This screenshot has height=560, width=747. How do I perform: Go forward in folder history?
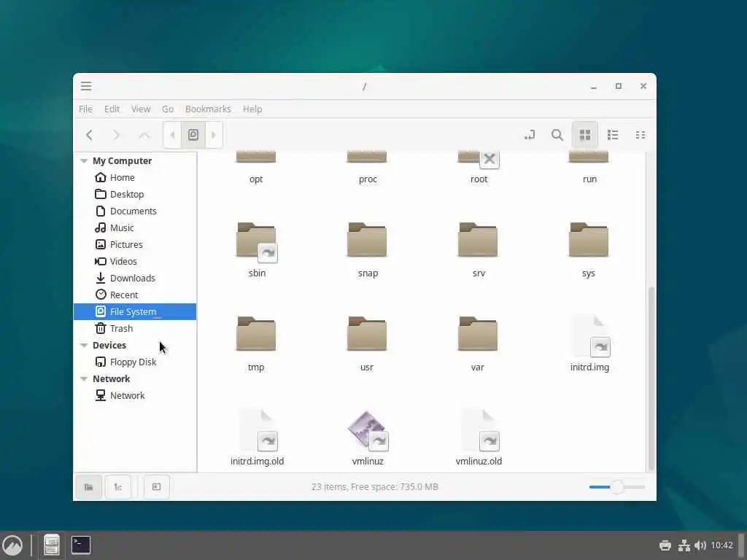116,135
